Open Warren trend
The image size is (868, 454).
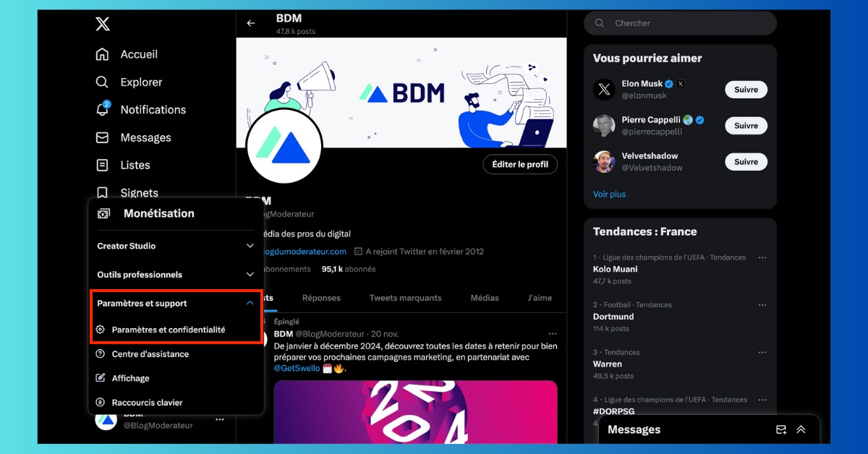[680, 364]
